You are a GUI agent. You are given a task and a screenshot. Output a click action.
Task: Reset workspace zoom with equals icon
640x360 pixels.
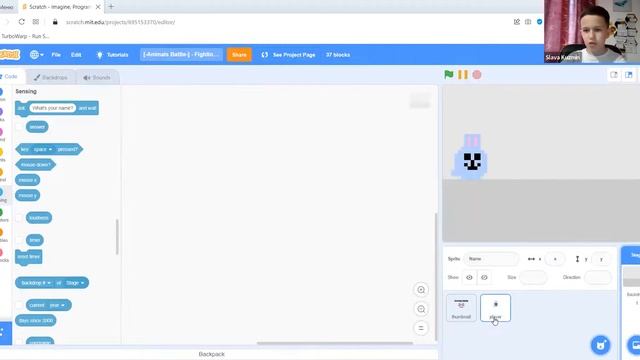(x=421, y=328)
